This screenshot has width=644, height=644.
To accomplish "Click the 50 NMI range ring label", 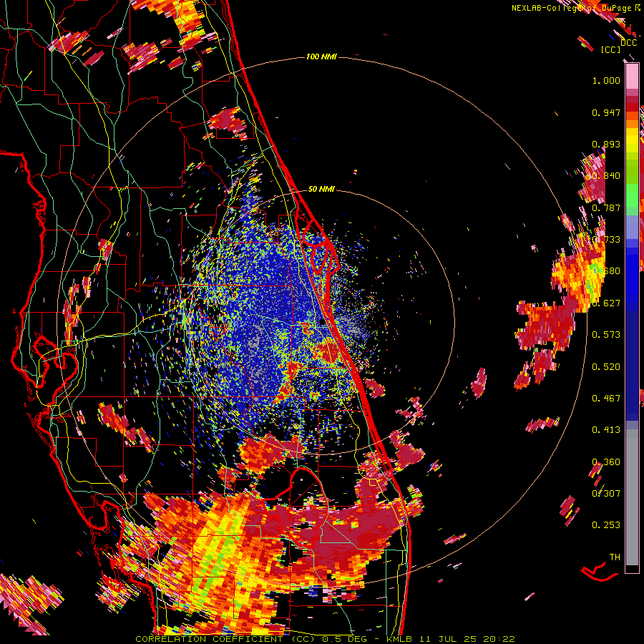I will click(321, 189).
